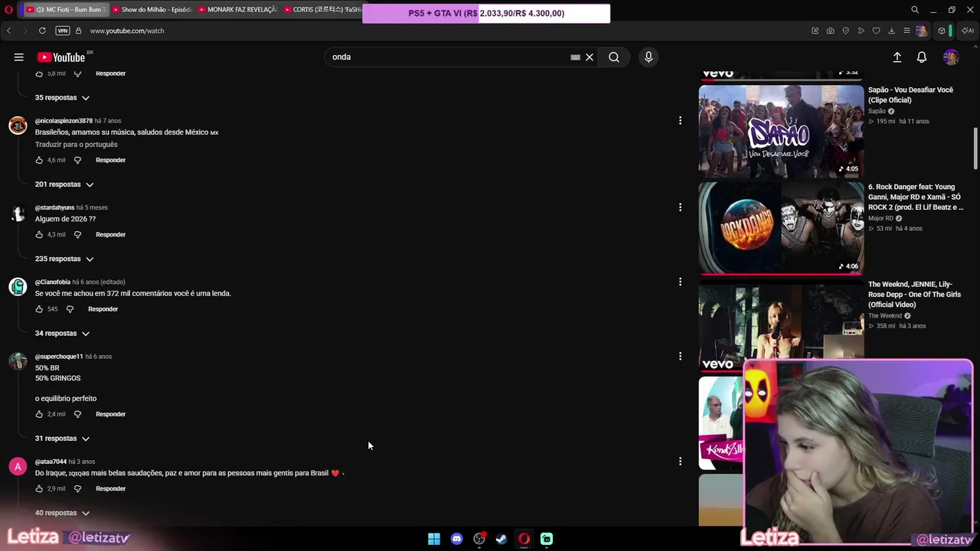The image size is (980, 551).
Task: Reply to the @ataa7044 Iraque comment
Action: coord(110,489)
